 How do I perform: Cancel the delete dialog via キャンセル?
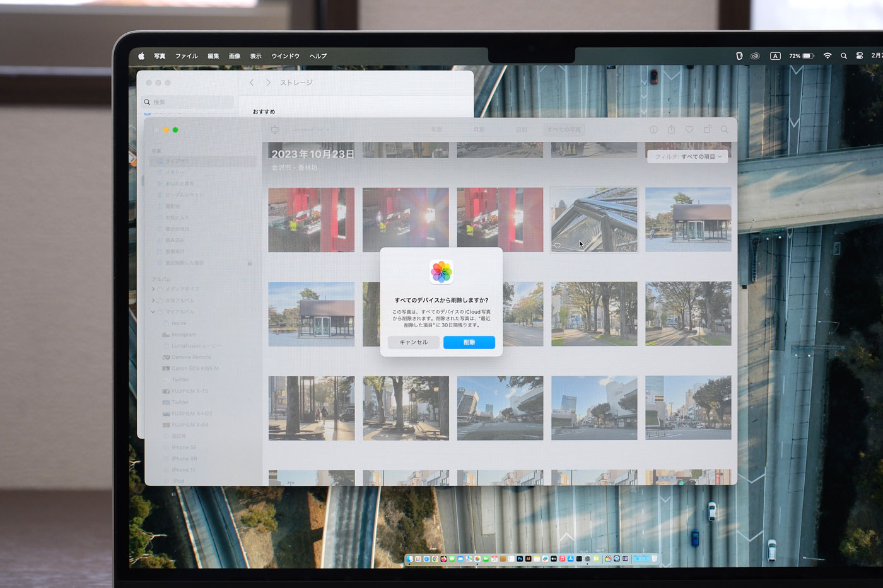pos(413,342)
